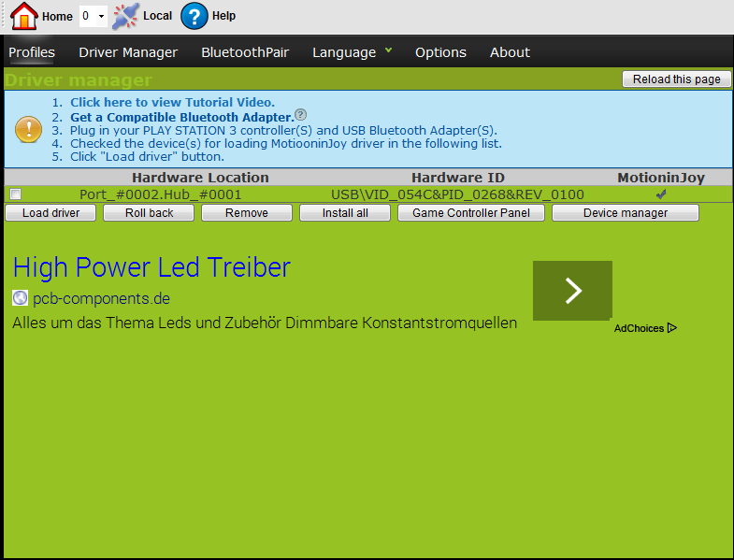The image size is (734, 560).
Task: Click the warning exclamation icon
Action: point(29,129)
